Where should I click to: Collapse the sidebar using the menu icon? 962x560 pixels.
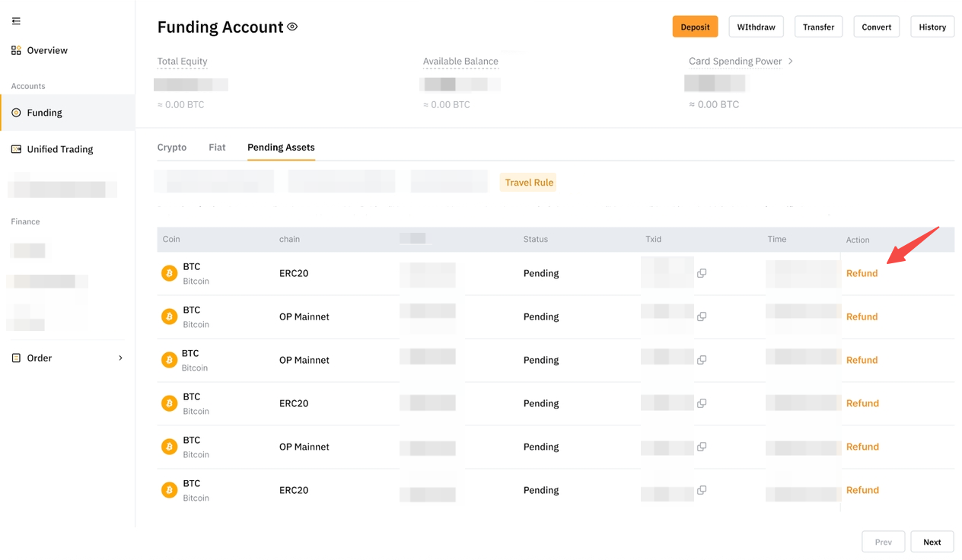tap(16, 21)
